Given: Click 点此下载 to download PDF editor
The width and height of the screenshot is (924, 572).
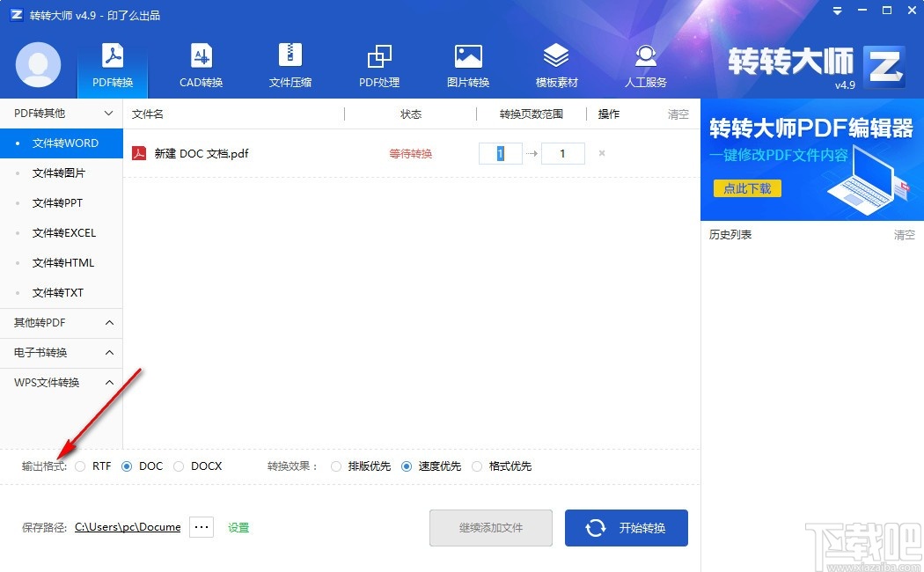Looking at the screenshot, I should (746, 188).
